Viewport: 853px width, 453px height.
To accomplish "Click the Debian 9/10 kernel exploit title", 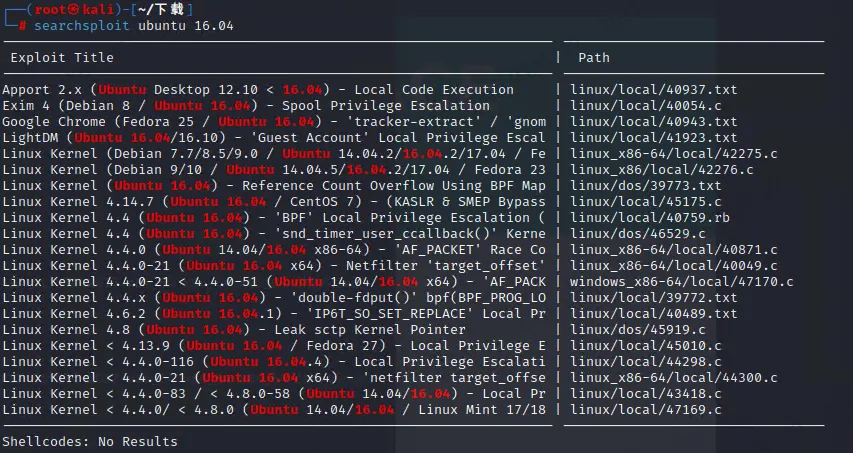I will (274, 170).
